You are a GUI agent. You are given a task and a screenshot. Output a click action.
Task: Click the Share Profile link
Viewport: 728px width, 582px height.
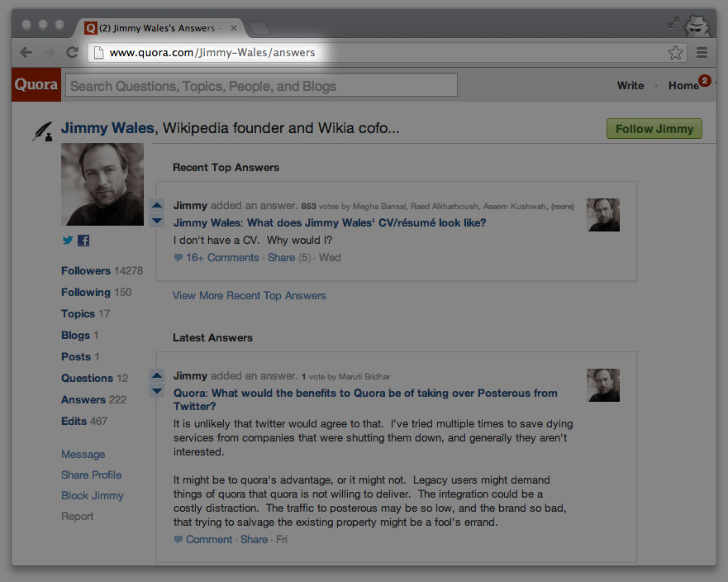tap(92, 475)
